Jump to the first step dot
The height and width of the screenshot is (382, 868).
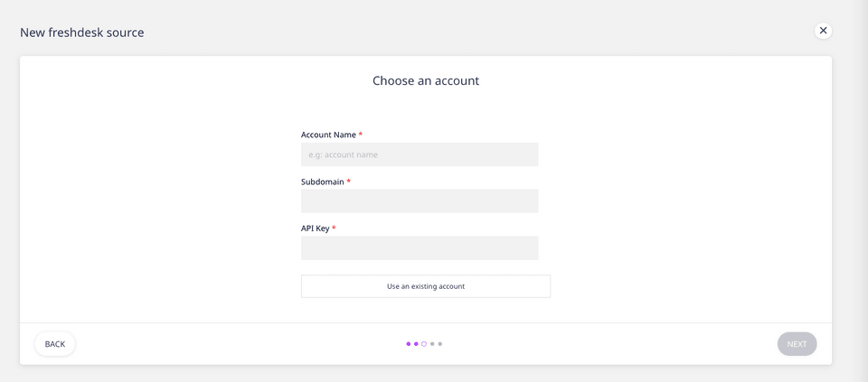(409, 344)
